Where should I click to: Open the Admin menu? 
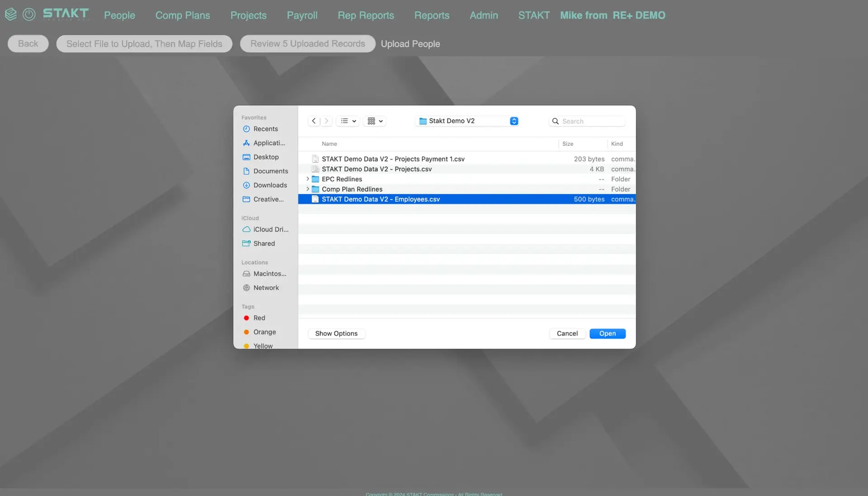tap(484, 15)
